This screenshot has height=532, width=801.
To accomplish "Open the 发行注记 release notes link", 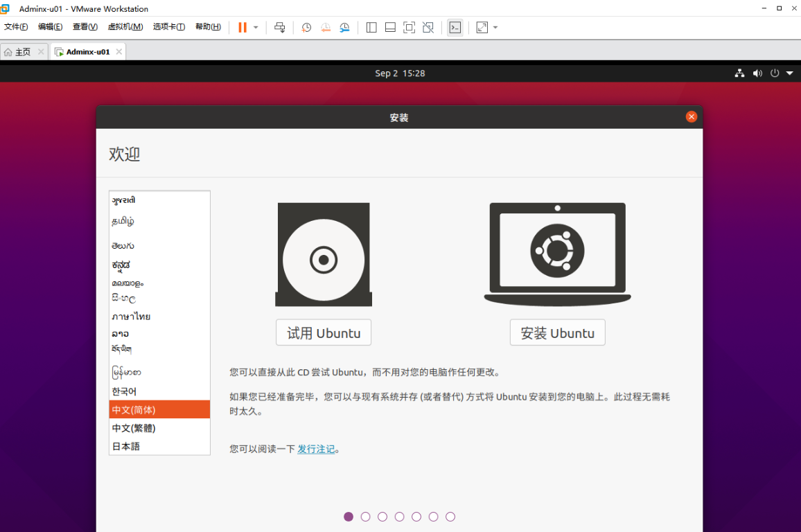I will (316, 449).
